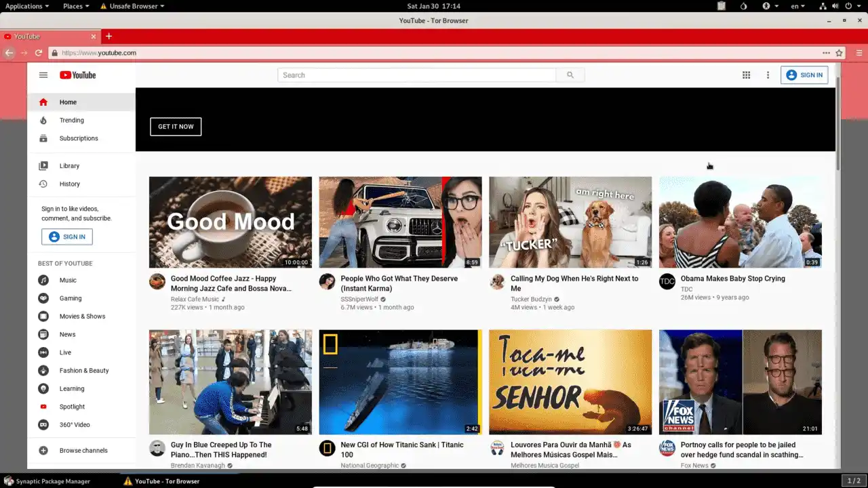Open the Good Mood coffee jazz thumbnail

click(231, 222)
